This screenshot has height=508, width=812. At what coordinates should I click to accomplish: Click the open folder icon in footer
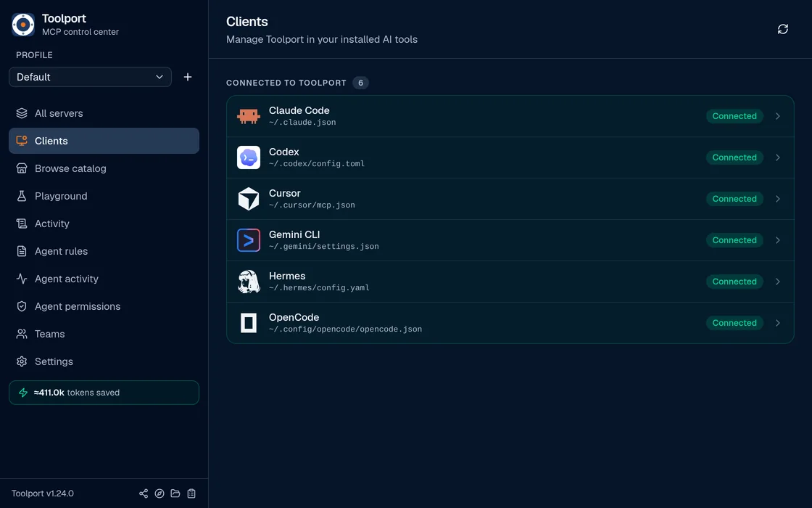[x=175, y=493]
